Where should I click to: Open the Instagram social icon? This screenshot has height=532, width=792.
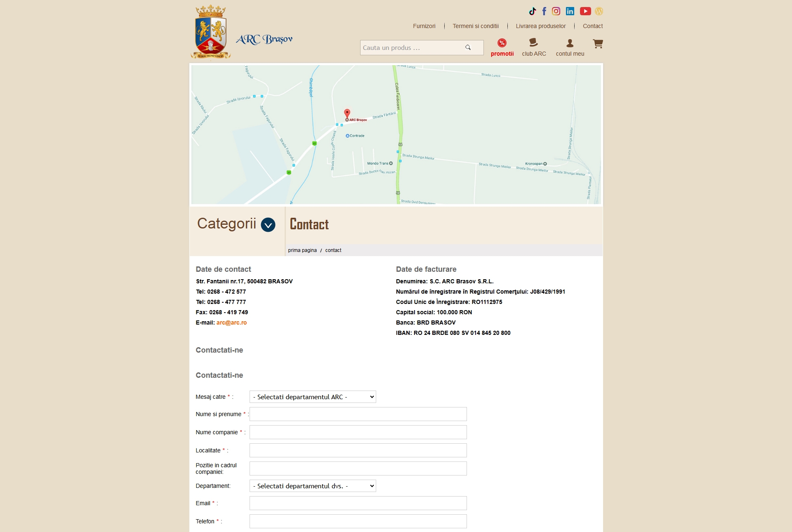(556, 11)
